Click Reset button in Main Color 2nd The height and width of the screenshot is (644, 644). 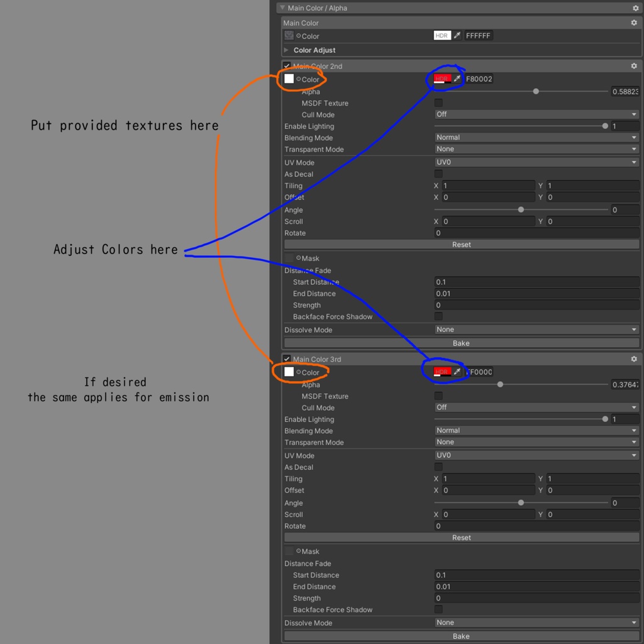click(x=462, y=245)
